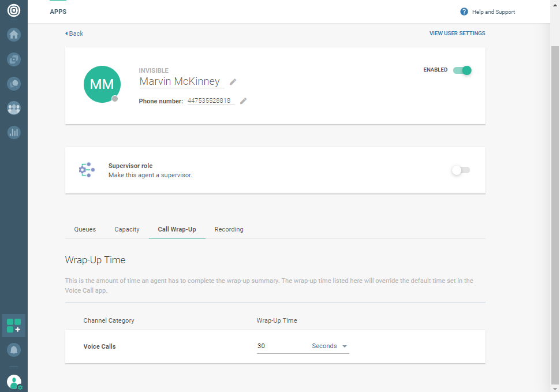This screenshot has width=560, height=392.
Task: Edit agent name with pencil icon
Action: click(233, 82)
